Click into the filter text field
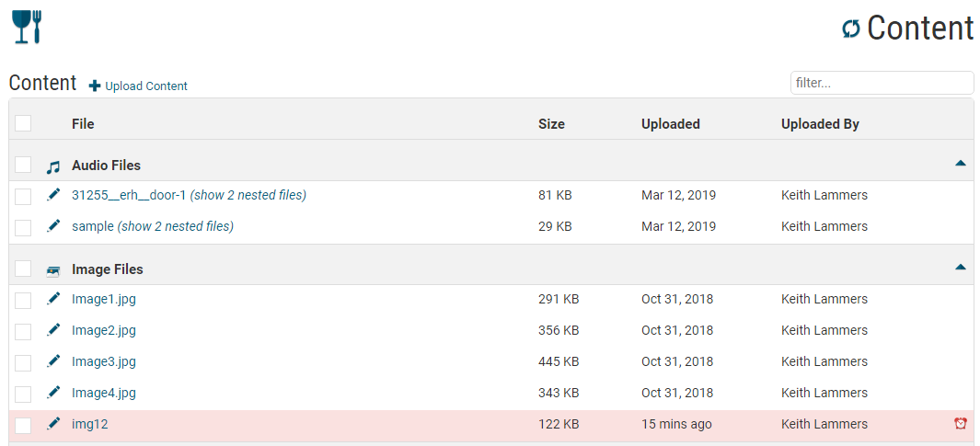This screenshot has height=446, width=980. coord(881,83)
